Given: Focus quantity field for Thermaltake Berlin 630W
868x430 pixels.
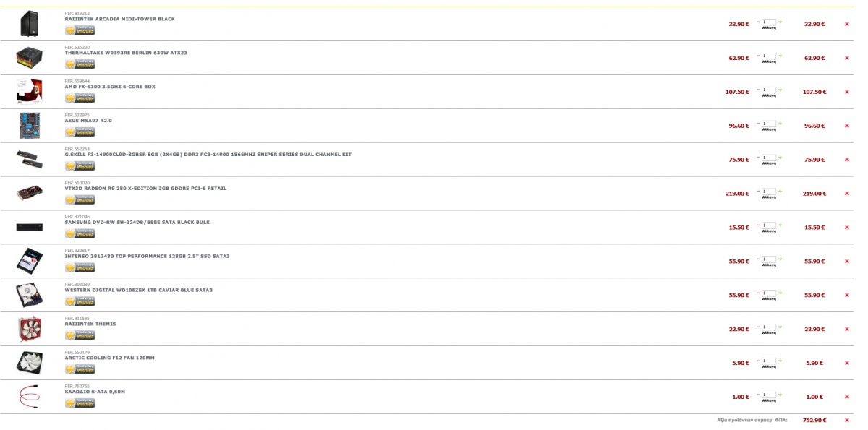Looking at the screenshot, I should 769,56.
